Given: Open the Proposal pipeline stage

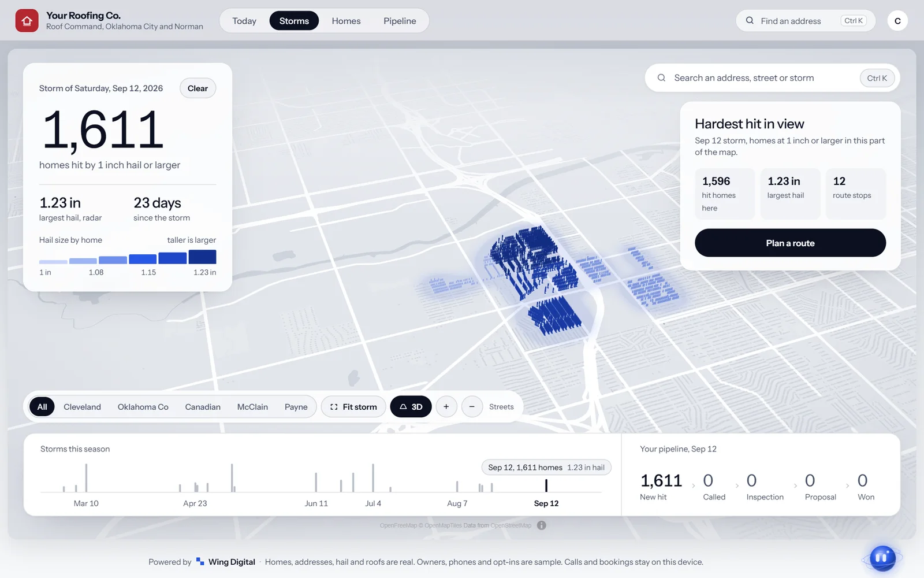Looking at the screenshot, I should pyautogui.click(x=820, y=486).
